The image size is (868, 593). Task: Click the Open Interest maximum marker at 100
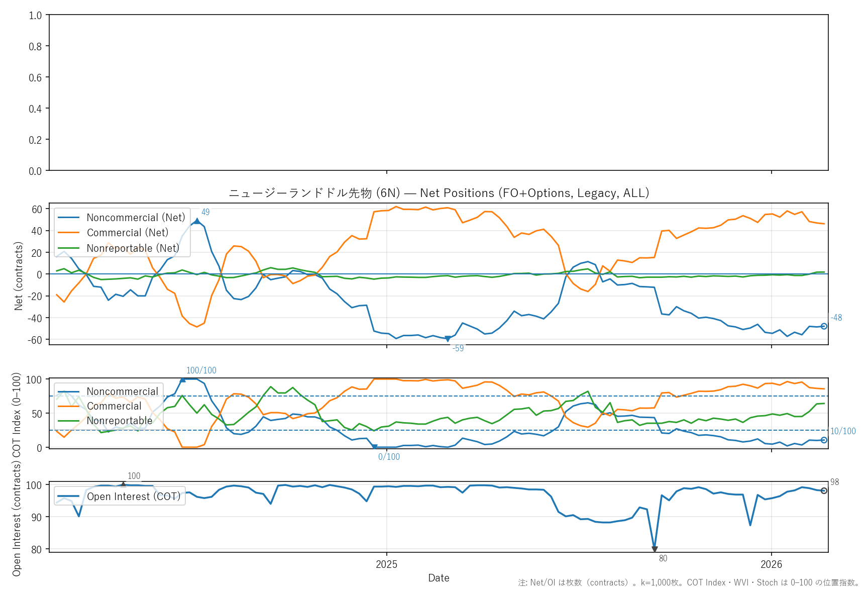123,484
